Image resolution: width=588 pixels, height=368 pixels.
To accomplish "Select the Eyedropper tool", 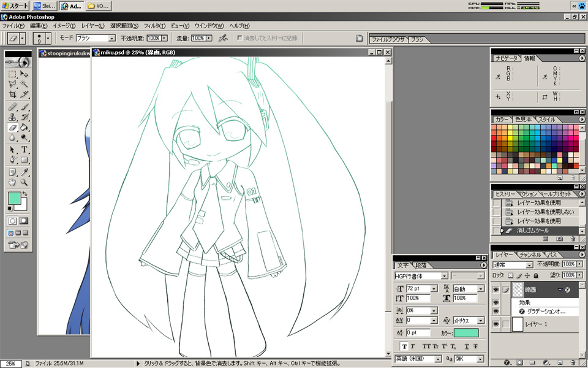I will point(24,172).
